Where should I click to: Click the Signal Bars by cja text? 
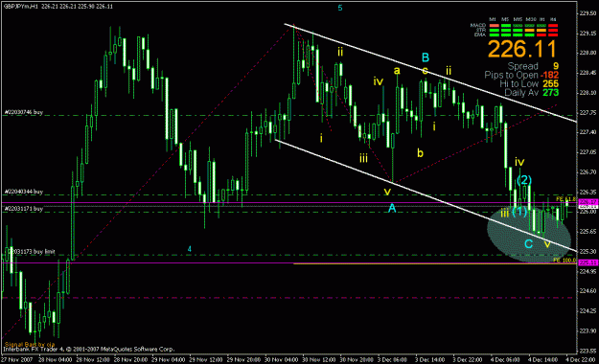coord(30,345)
